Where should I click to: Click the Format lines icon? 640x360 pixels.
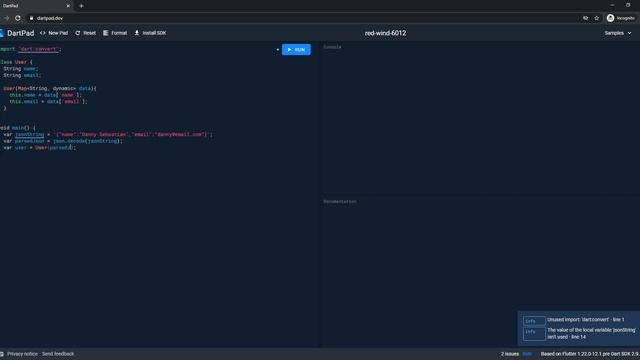coord(105,33)
